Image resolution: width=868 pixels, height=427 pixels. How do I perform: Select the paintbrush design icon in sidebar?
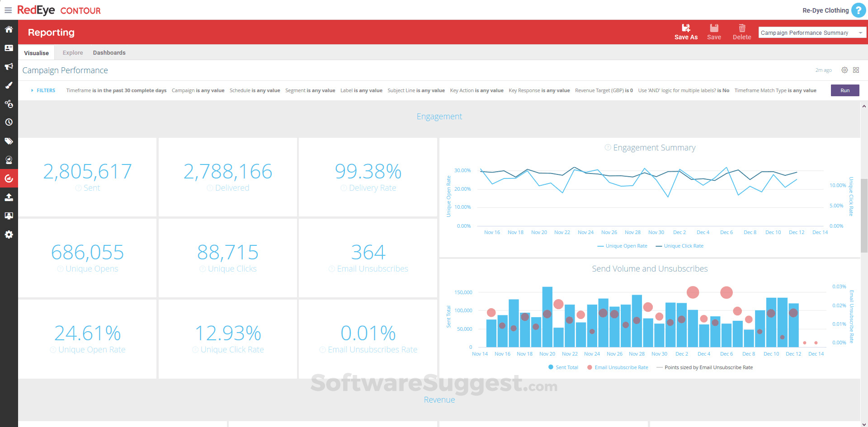9,85
